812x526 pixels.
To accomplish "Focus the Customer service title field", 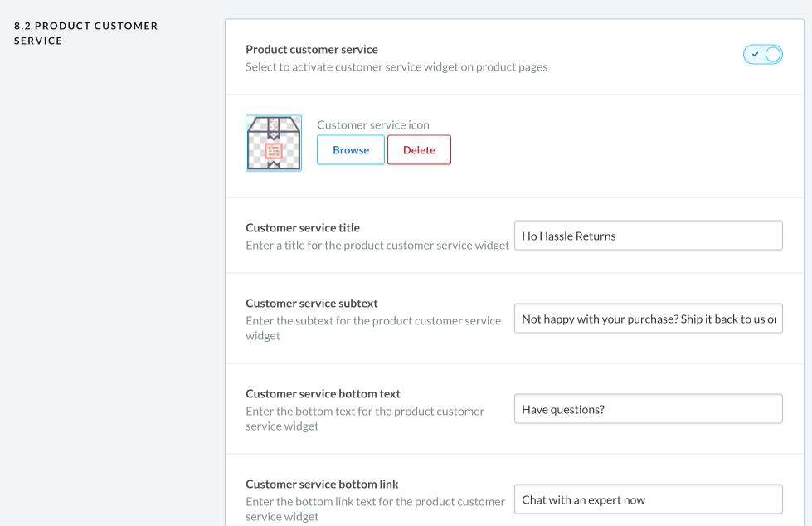I will click(648, 236).
